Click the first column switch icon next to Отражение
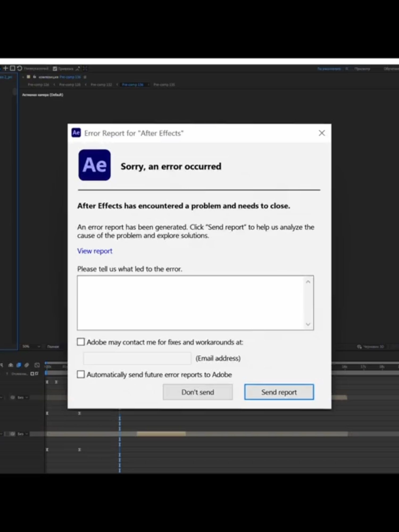The width and height of the screenshot is (399, 532). [32, 374]
